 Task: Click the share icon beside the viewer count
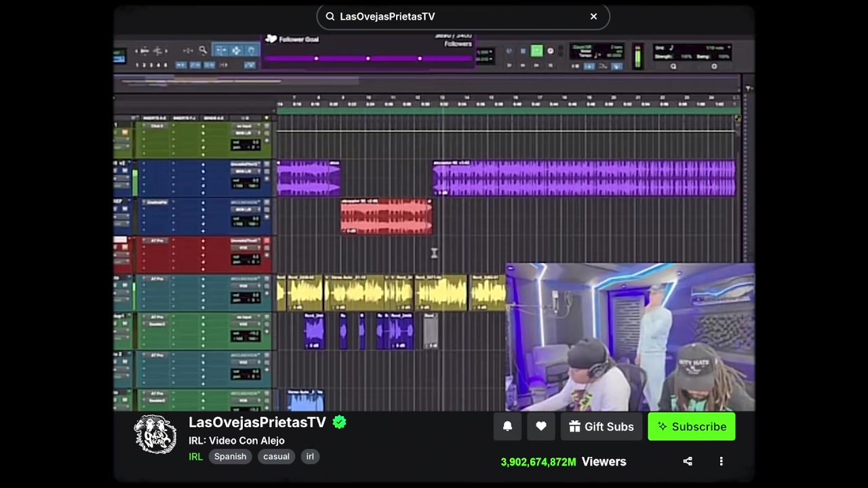tap(688, 462)
